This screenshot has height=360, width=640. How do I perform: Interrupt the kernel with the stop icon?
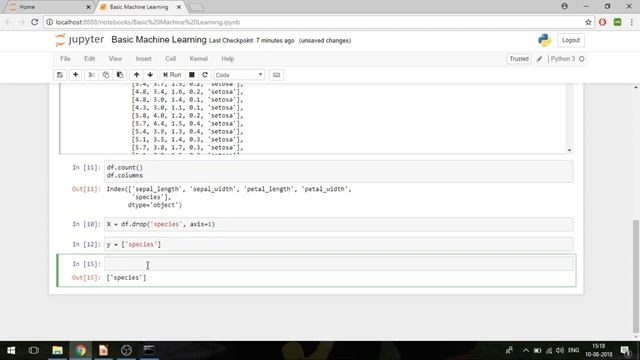(191, 75)
